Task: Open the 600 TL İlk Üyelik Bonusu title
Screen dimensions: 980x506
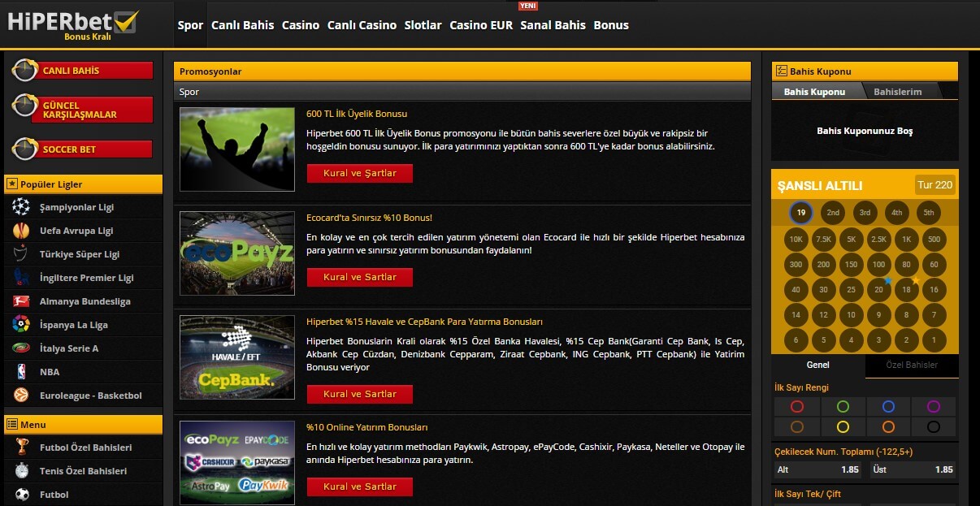Action: [x=357, y=114]
